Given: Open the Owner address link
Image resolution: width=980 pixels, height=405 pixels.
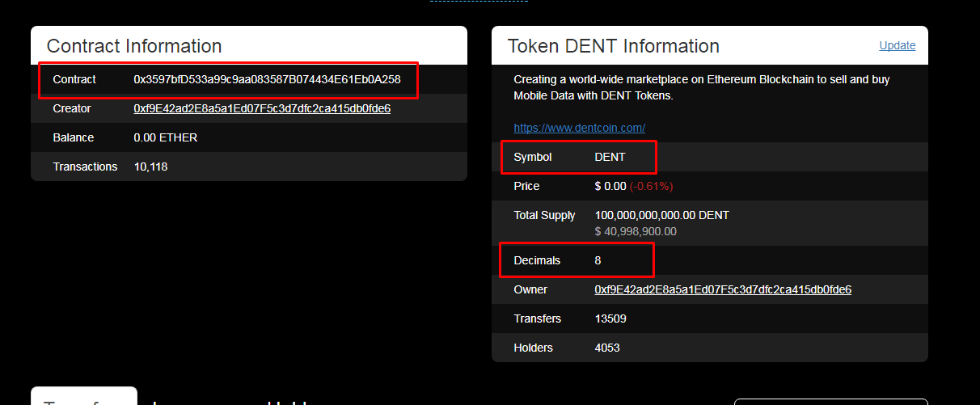Looking at the screenshot, I should click(x=723, y=289).
